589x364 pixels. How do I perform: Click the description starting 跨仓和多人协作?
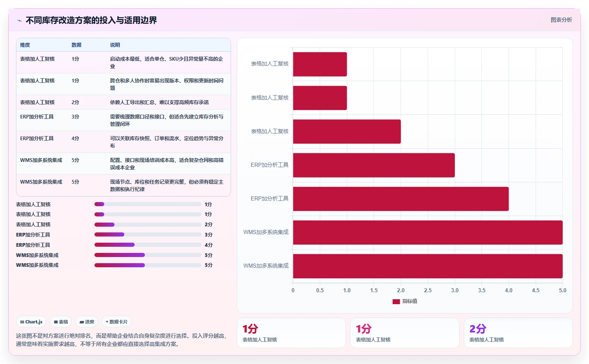[x=167, y=84]
